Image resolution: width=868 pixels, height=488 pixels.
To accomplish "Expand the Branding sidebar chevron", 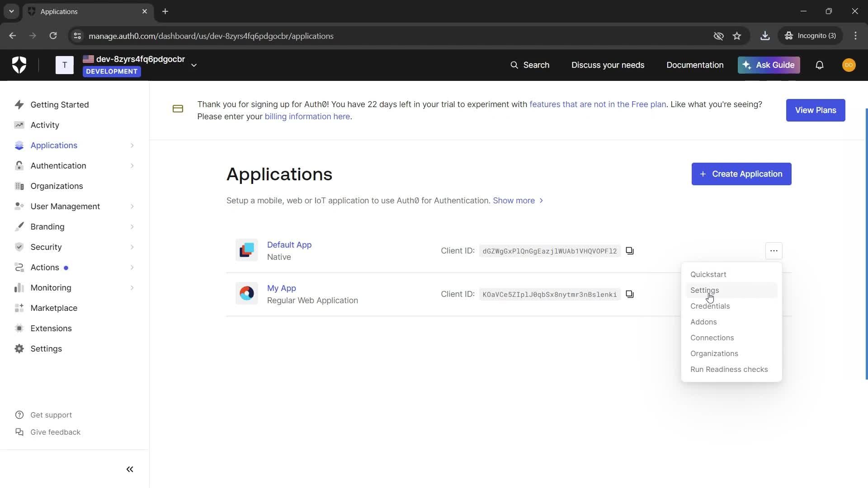I will click(x=132, y=227).
